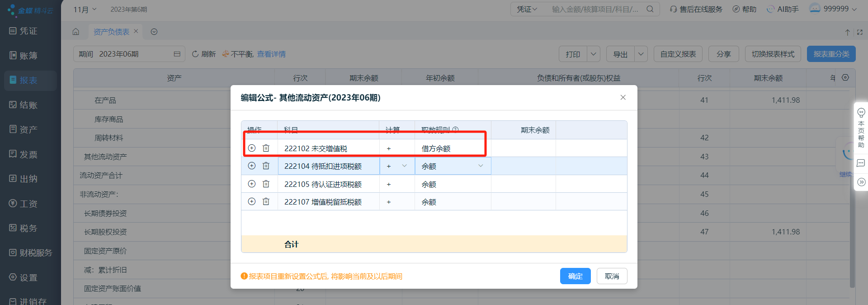This screenshot has width=868, height=305.
Task: Expand the 11月 month selector
Action: tap(85, 10)
